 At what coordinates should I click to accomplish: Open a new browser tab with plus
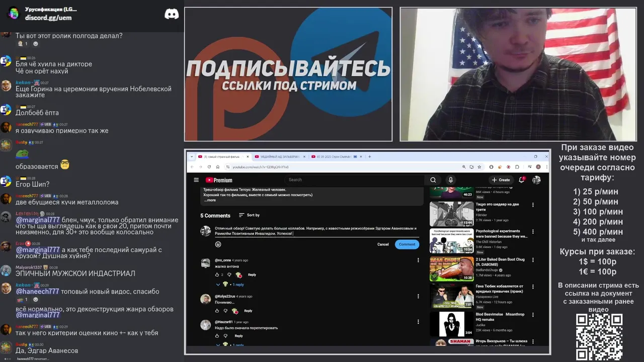click(370, 156)
